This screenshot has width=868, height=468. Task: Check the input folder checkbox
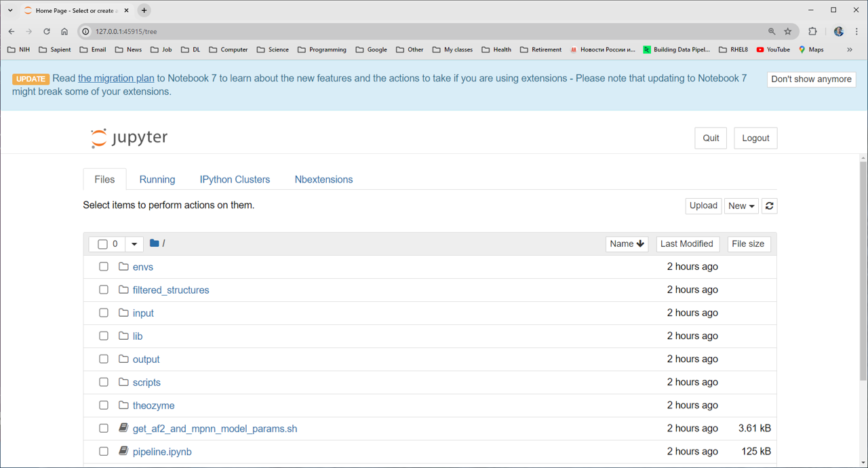click(104, 313)
